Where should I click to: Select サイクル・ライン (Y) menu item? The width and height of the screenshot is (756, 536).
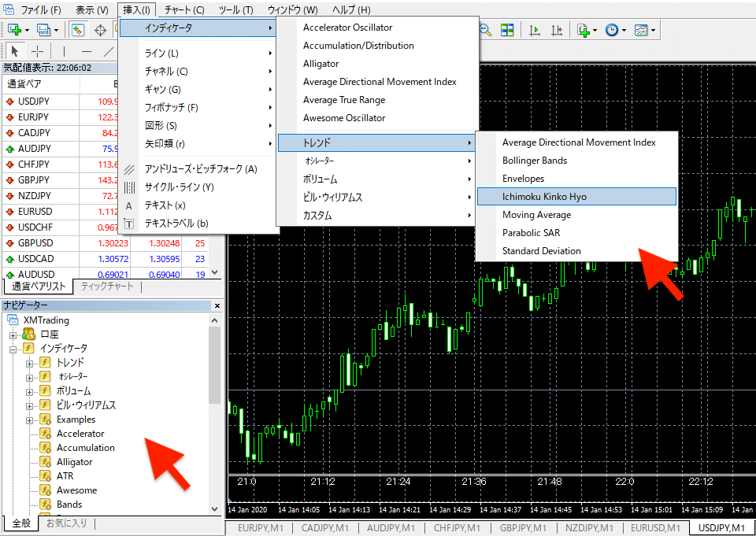(198, 187)
